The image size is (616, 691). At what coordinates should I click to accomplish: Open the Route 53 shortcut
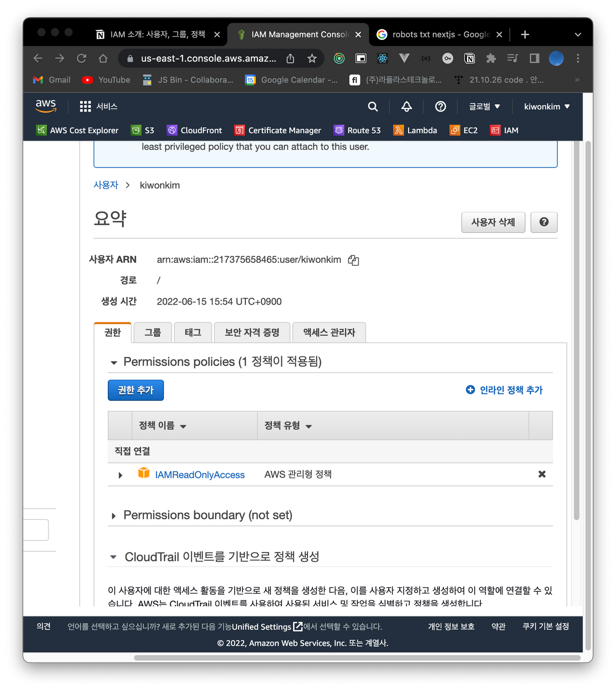[357, 130]
